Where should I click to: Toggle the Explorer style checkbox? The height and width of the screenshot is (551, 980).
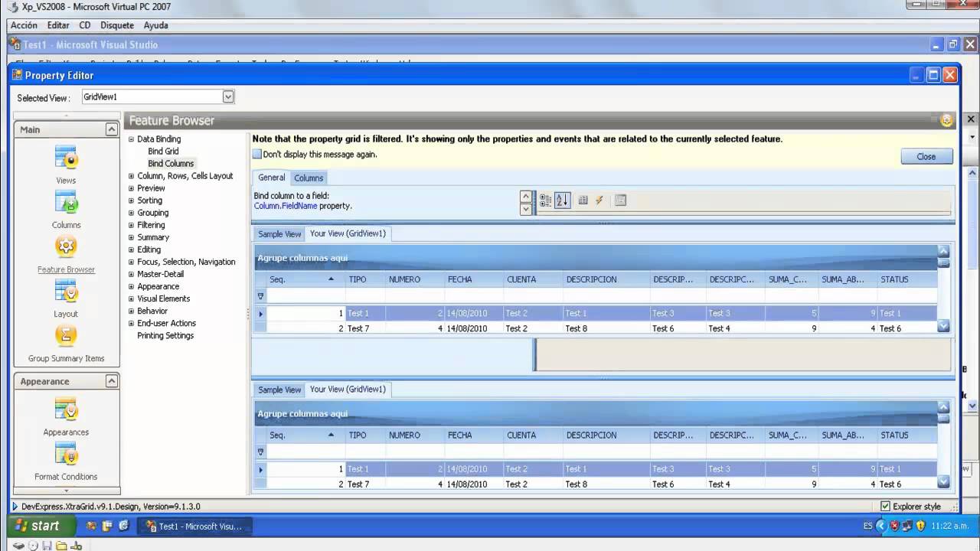tap(885, 507)
